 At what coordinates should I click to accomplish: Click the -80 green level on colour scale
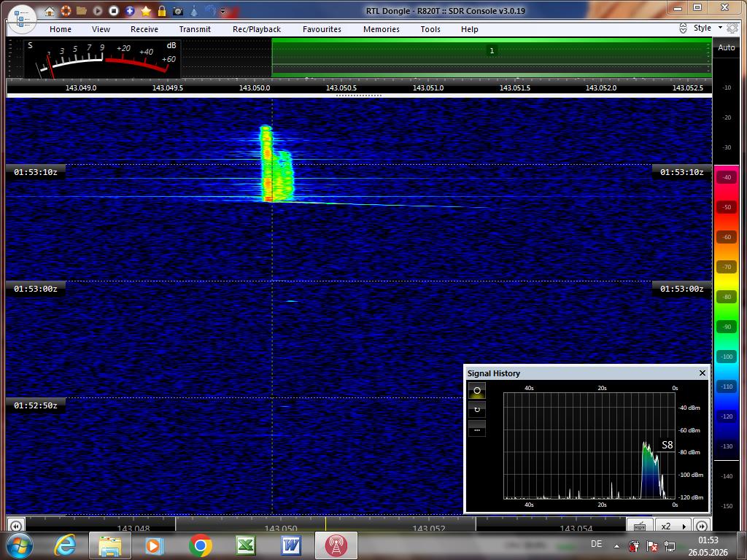[x=727, y=297]
